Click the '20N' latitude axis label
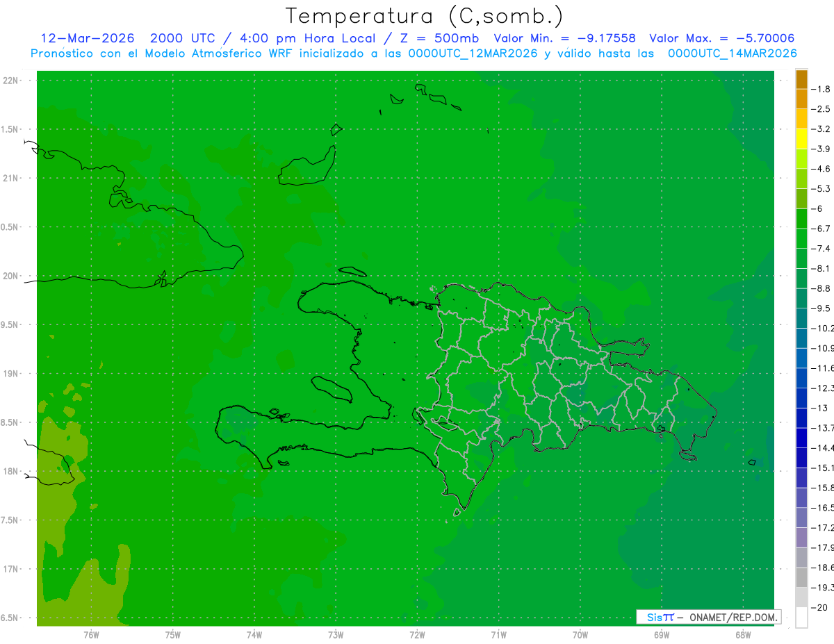The width and height of the screenshot is (834, 644). click(11, 276)
